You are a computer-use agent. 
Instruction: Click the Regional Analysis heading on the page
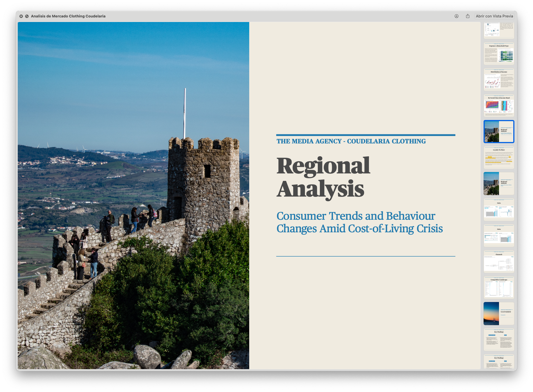(323, 177)
